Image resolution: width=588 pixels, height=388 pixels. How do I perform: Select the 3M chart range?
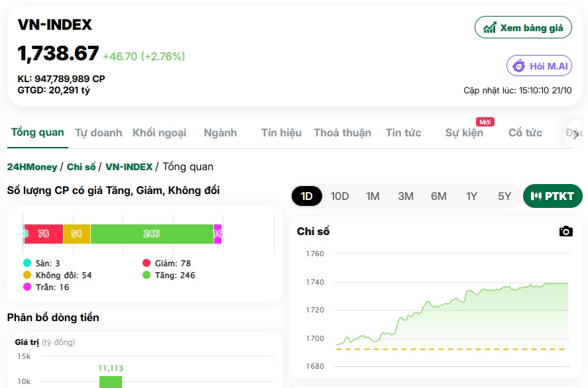click(406, 196)
